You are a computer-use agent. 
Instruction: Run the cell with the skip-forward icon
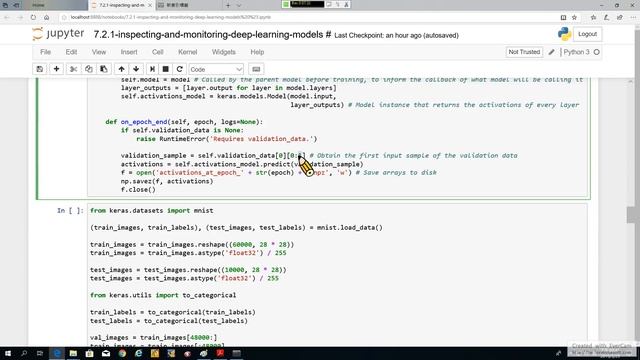(152, 69)
